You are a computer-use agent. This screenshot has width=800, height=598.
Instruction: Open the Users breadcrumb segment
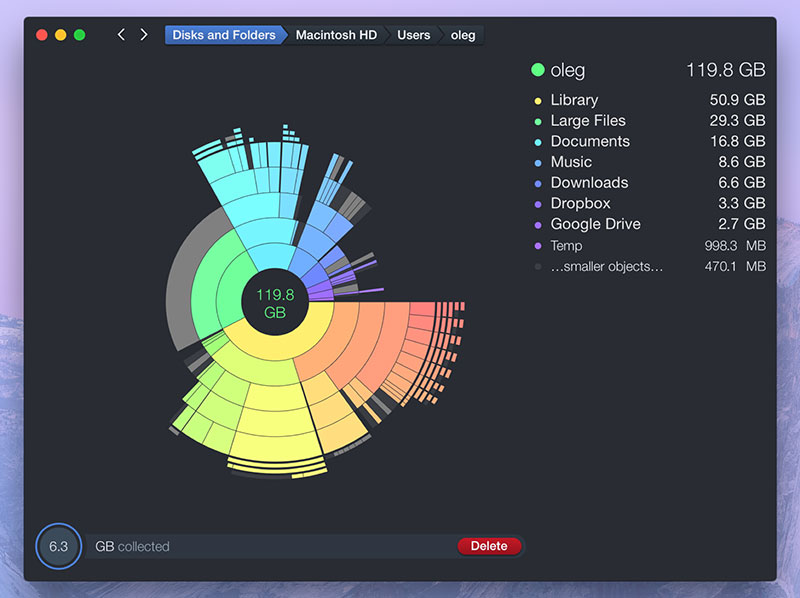[413, 35]
